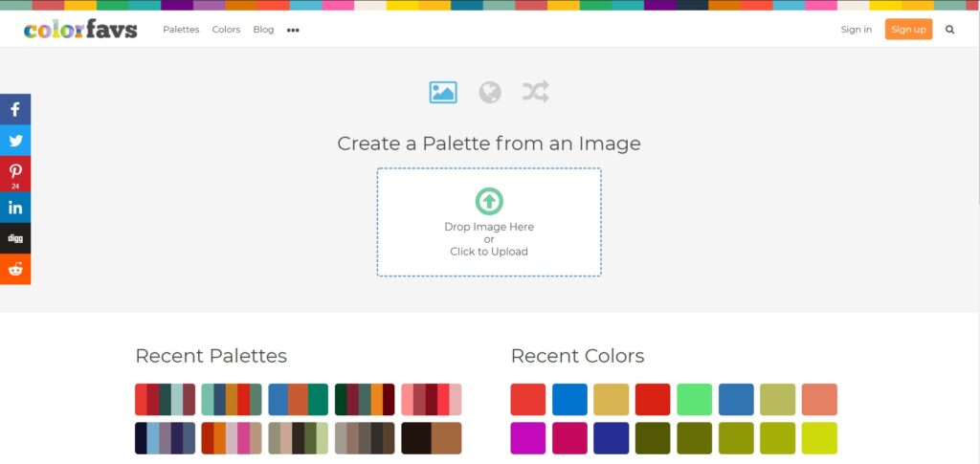
Task: Open the Palettes menu item
Action: pos(181,30)
